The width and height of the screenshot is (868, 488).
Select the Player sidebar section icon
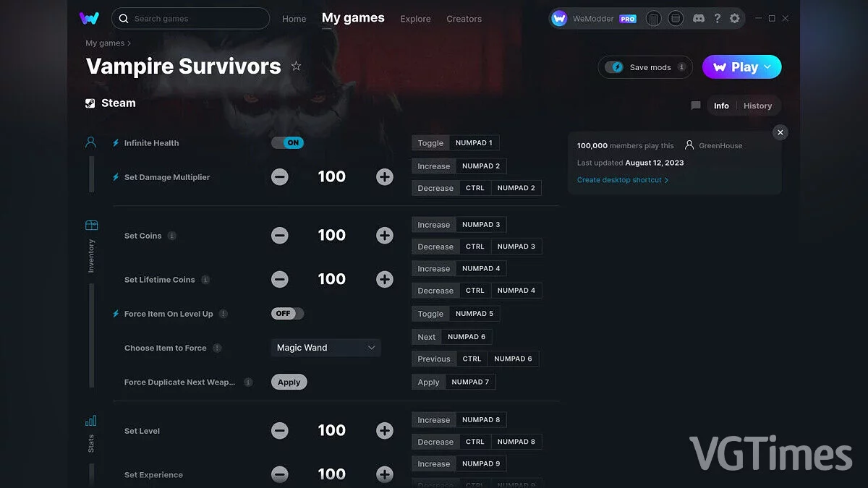click(90, 142)
